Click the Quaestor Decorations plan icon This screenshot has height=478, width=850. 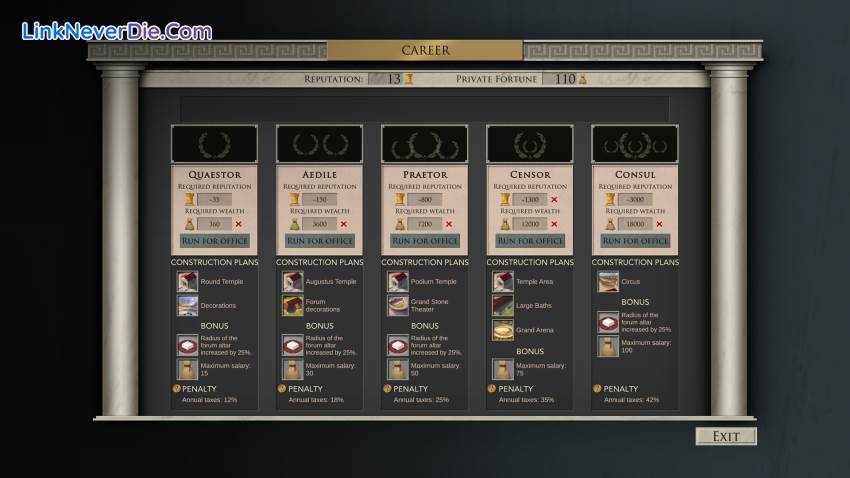(187, 306)
